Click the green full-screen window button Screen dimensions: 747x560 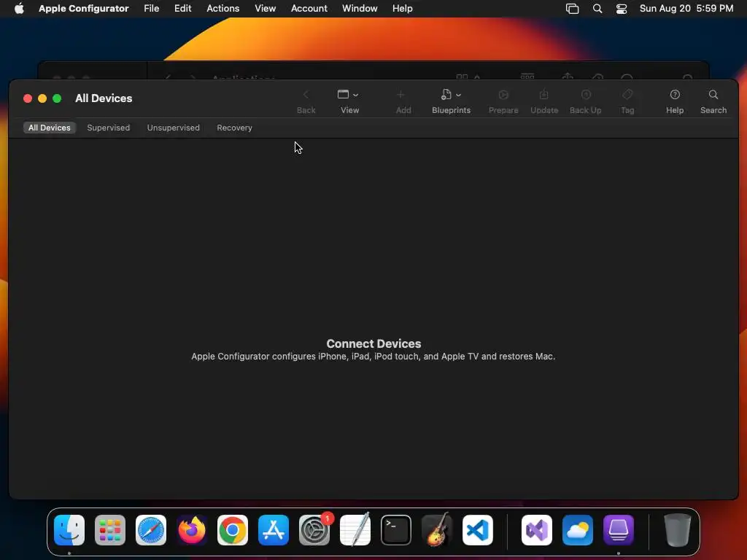click(57, 98)
